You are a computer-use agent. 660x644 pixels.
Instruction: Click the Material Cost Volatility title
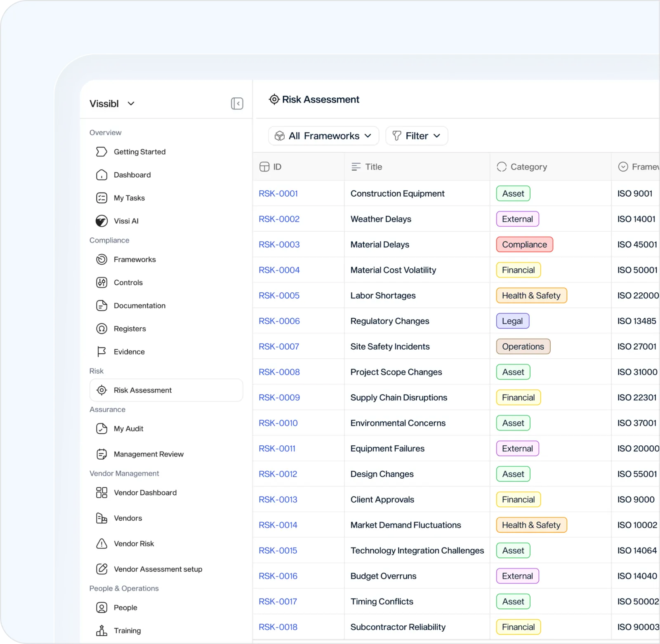393,270
